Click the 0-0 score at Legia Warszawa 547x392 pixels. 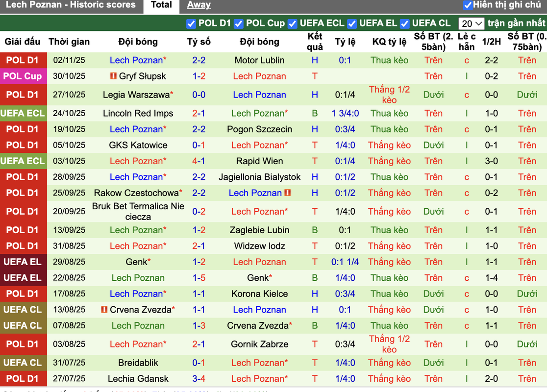pos(199,95)
